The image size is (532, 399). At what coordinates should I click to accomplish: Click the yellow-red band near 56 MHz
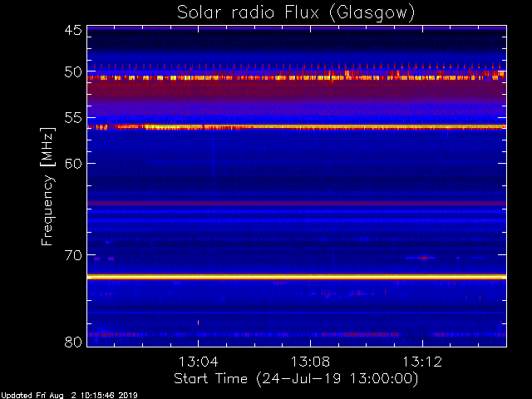pos(297,127)
